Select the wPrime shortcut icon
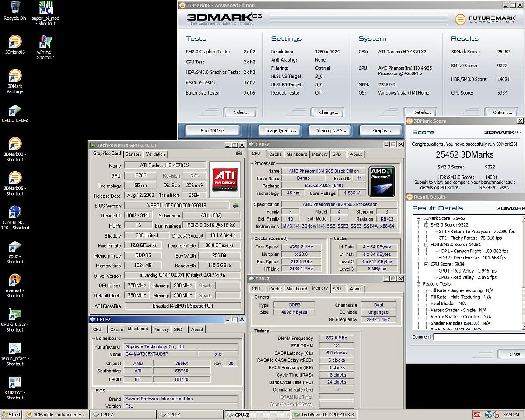 [45, 47]
